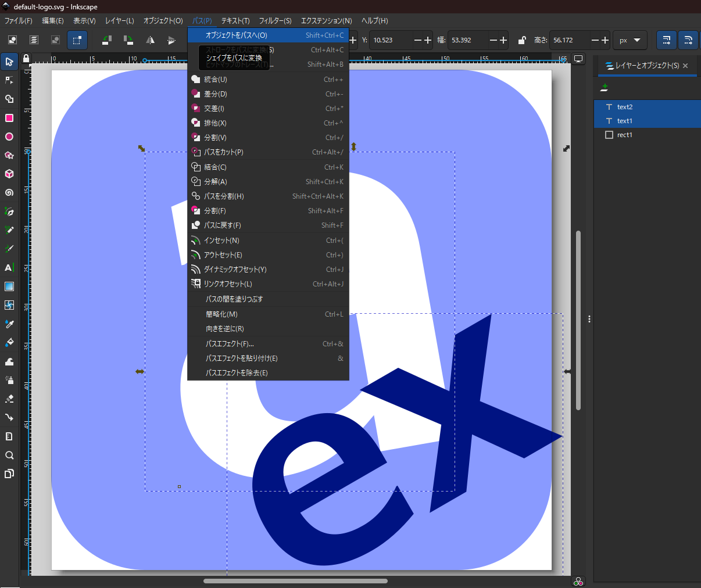
Task: Select the rect1 object in layers list
Action: point(624,135)
